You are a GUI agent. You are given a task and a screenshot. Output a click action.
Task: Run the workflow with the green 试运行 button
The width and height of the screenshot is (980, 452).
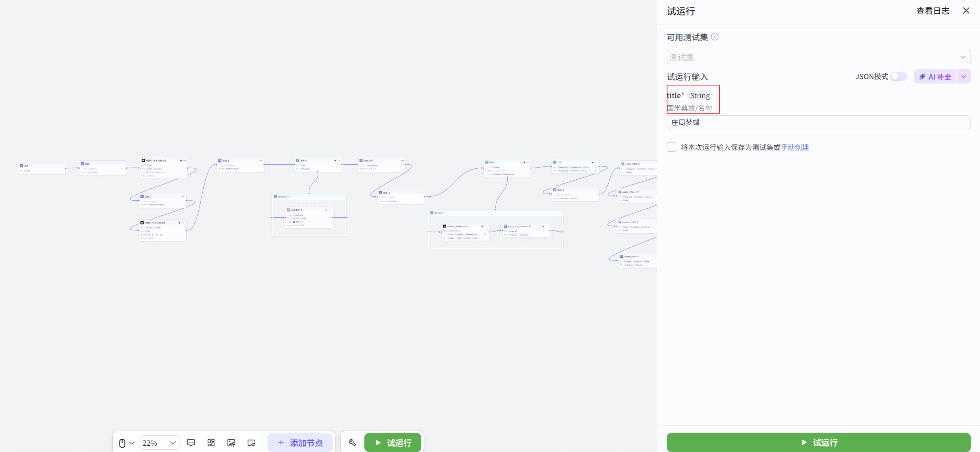pyautogui.click(x=818, y=442)
